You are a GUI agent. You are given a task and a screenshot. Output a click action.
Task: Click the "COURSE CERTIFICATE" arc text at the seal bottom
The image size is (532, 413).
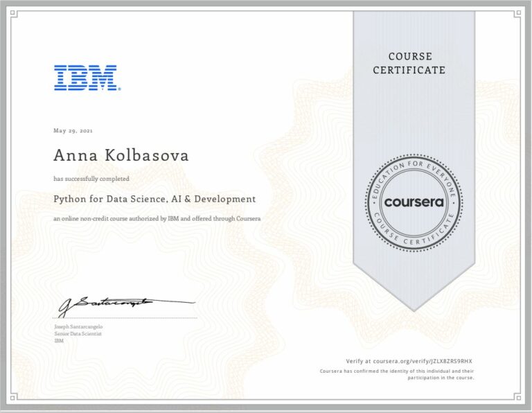(x=414, y=237)
